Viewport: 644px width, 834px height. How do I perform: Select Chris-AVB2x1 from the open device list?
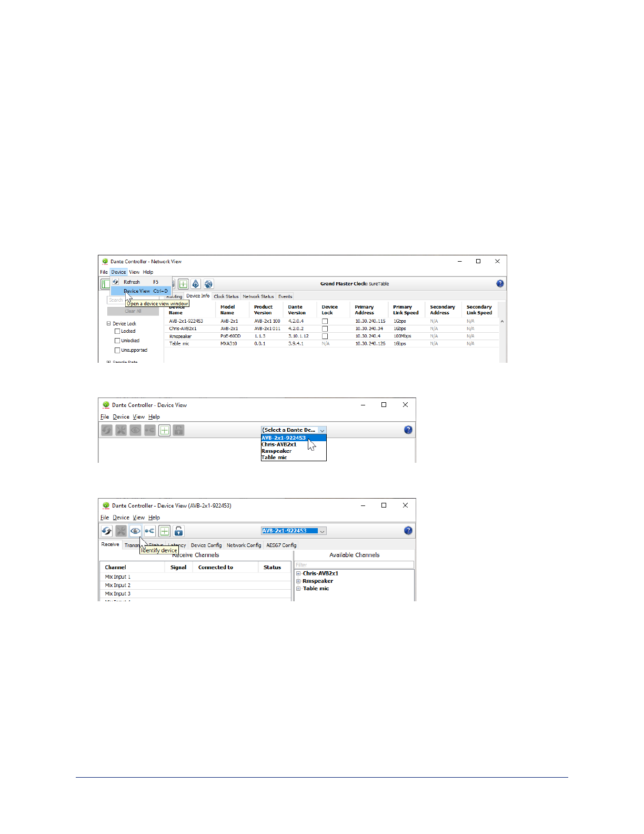click(279, 444)
